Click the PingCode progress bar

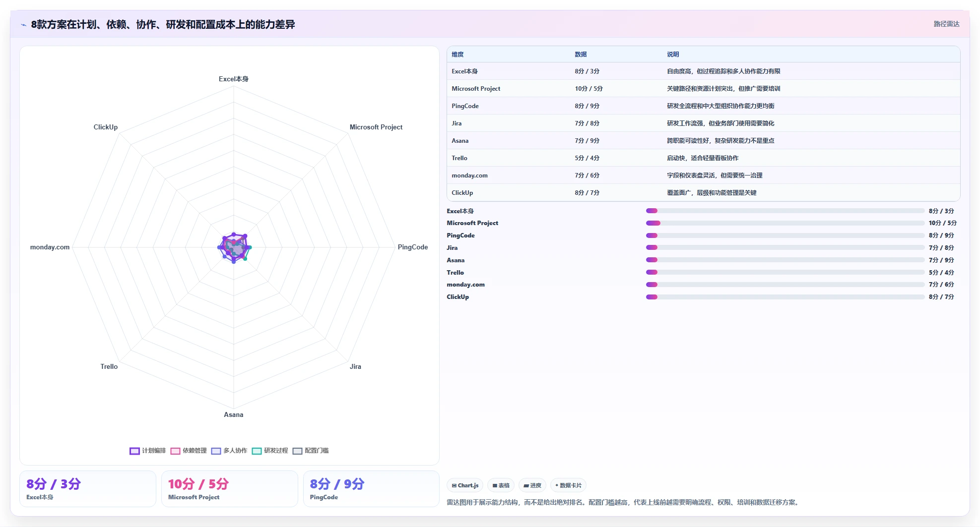(785, 235)
